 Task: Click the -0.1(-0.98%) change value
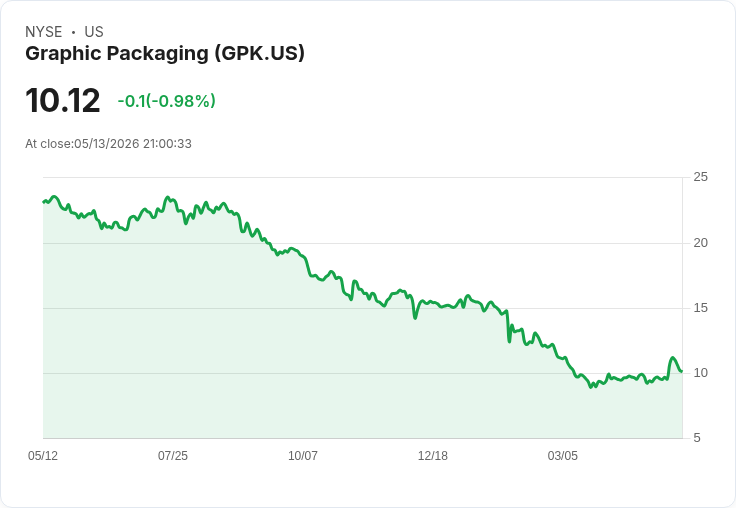(166, 101)
